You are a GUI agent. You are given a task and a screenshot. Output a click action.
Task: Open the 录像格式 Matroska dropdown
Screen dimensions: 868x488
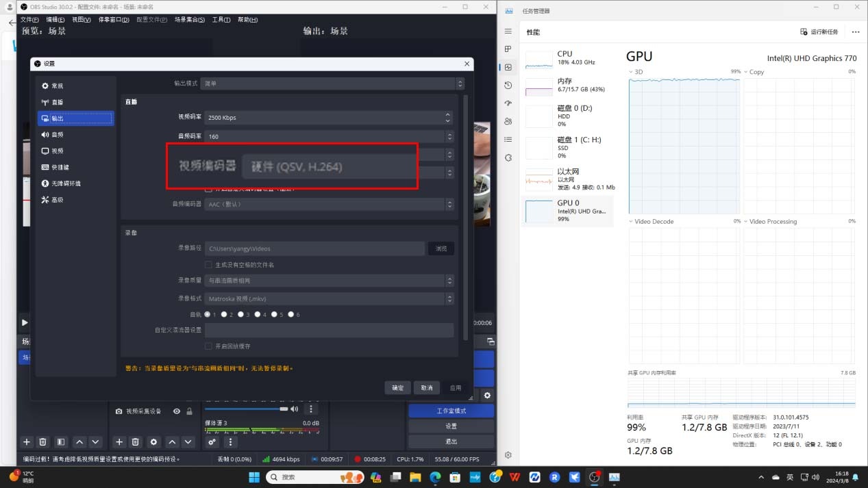pyautogui.click(x=329, y=299)
